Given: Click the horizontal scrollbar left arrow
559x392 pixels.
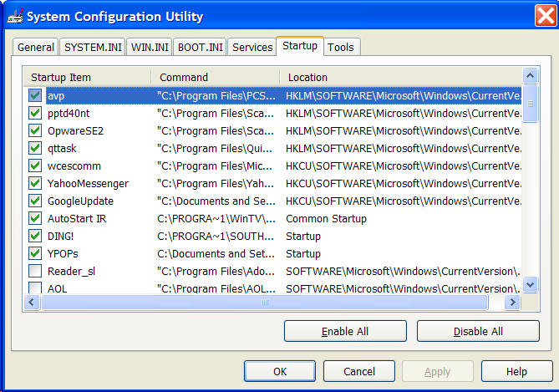Looking at the screenshot, I should pos(32,303).
